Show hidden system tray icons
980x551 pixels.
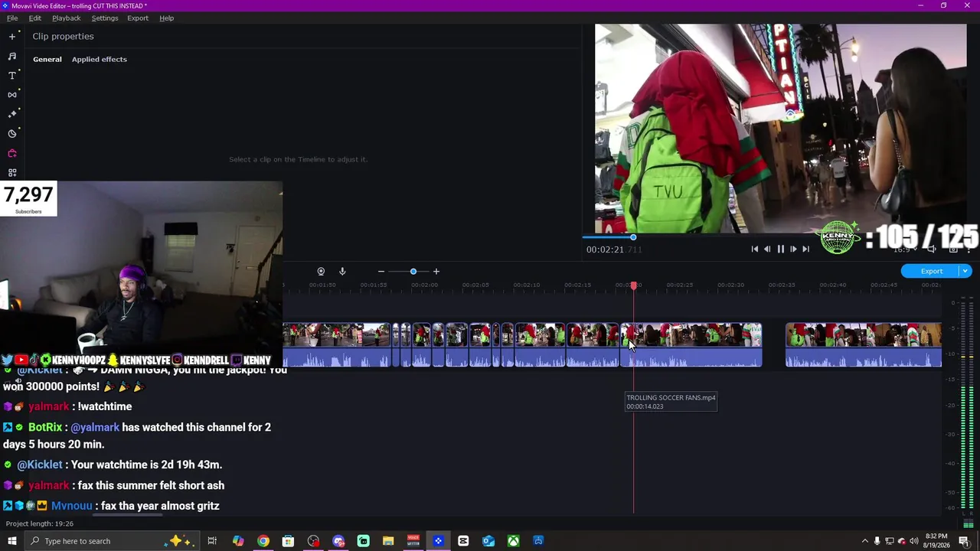[x=864, y=541]
